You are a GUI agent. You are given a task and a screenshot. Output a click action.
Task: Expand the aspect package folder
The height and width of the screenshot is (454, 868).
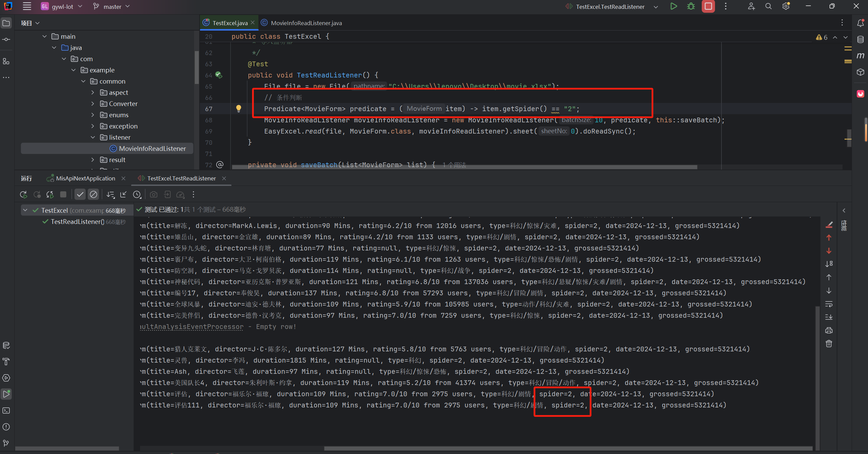pyautogui.click(x=93, y=92)
